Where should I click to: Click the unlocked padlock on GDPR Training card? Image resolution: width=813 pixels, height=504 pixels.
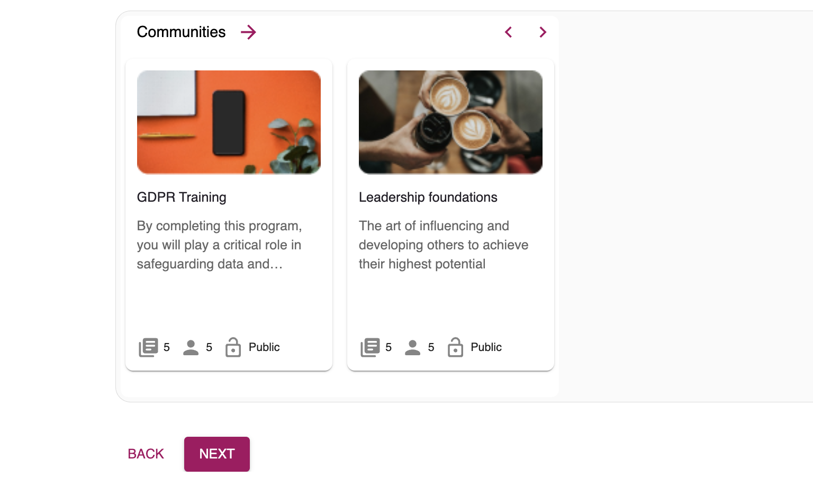[x=233, y=347]
